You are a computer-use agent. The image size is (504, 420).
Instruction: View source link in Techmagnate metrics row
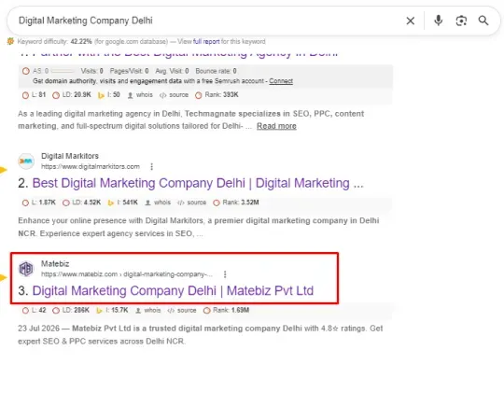tap(174, 95)
